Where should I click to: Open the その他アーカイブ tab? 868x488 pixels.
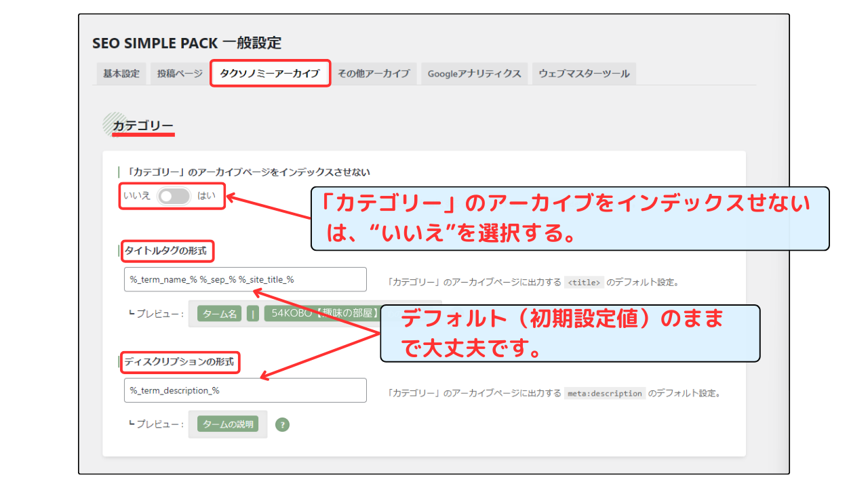tap(374, 74)
